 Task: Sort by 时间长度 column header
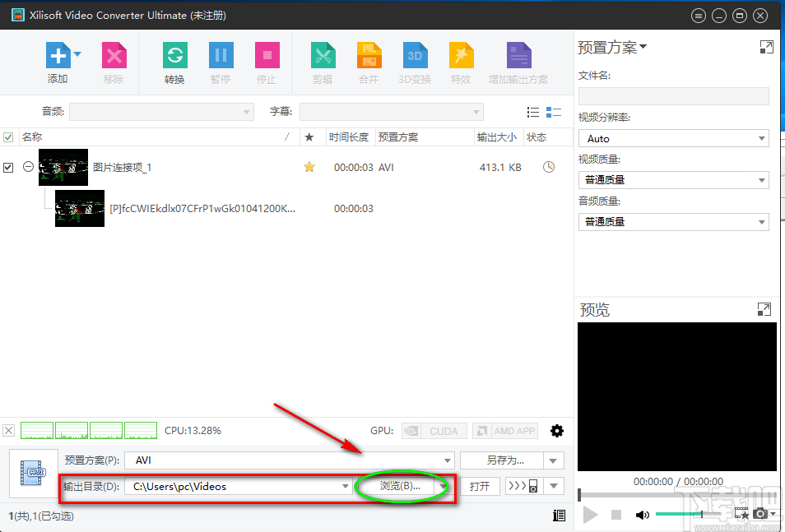point(351,137)
